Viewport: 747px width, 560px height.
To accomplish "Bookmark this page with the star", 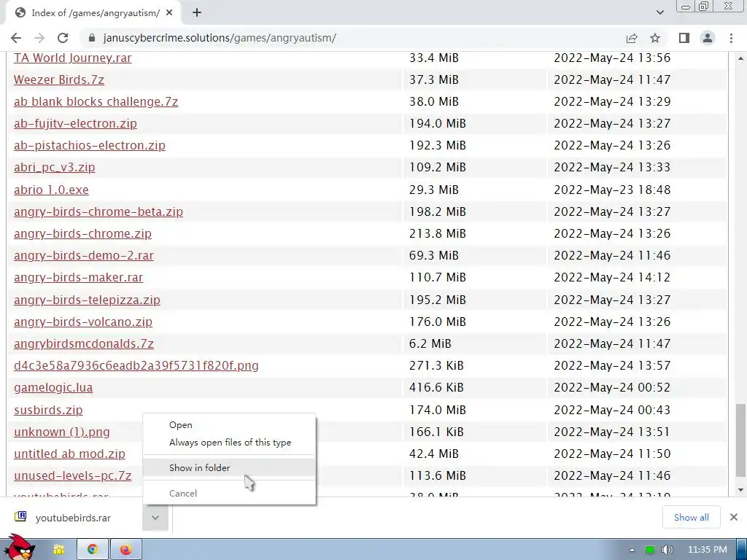I will 655,38.
